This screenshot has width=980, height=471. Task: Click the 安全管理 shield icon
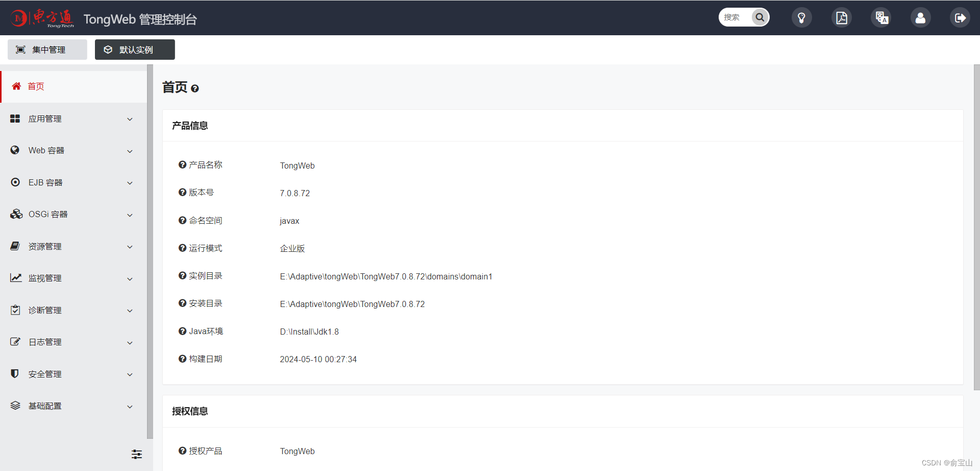(x=15, y=373)
